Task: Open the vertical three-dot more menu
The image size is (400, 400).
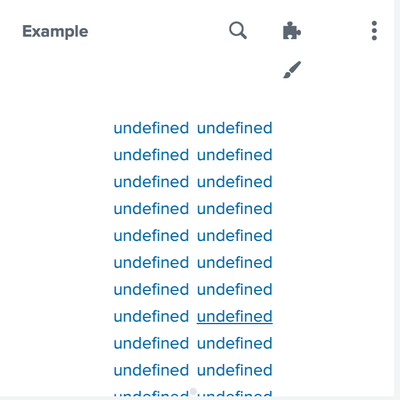Action: click(x=374, y=31)
